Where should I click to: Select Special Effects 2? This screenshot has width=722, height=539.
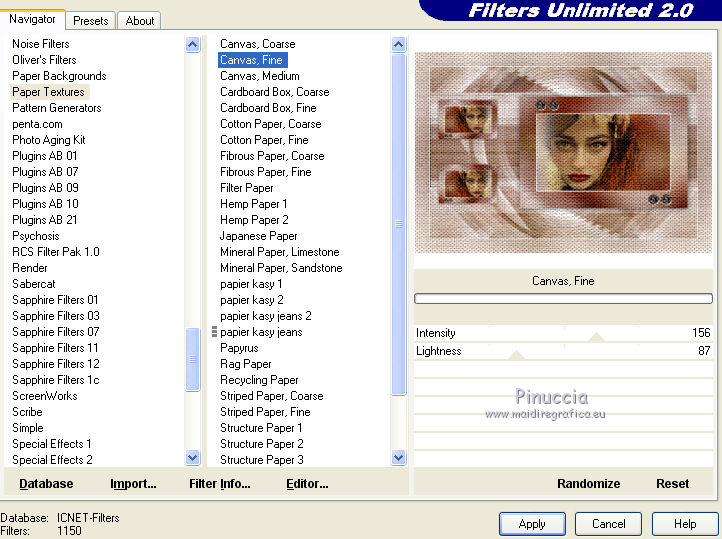click(52, 460)
